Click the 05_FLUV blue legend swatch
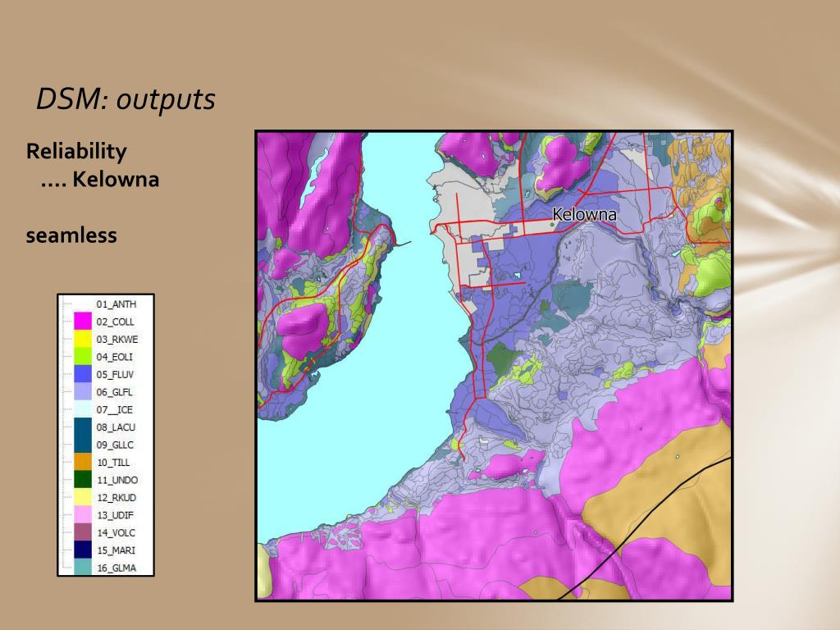The width and height of the screenshot is (840, 630). 83,374
